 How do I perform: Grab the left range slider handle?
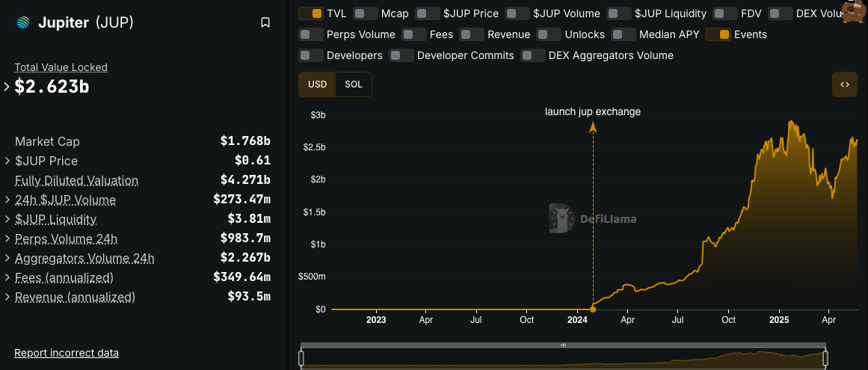click(301, 359)
